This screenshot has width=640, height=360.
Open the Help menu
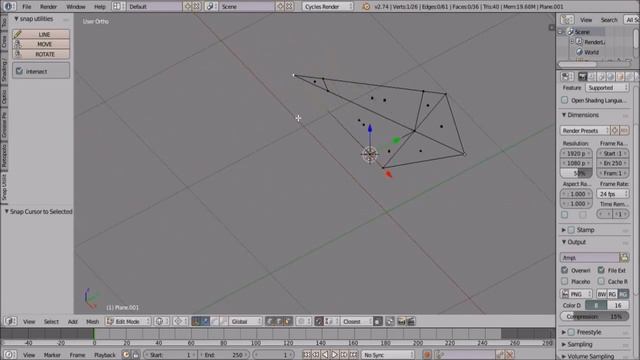tap(100, 7)
